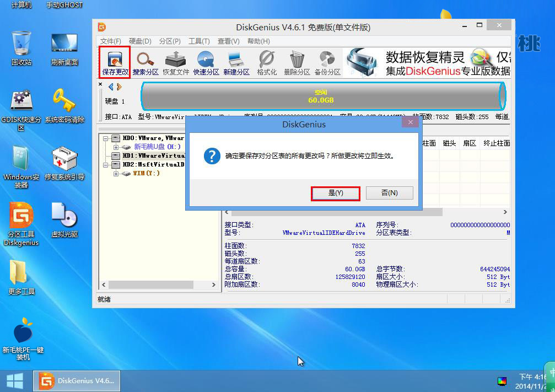Screen dimensions: 555x392
Task: Open the 文件(F) menu
Action: tap(110, 41)
